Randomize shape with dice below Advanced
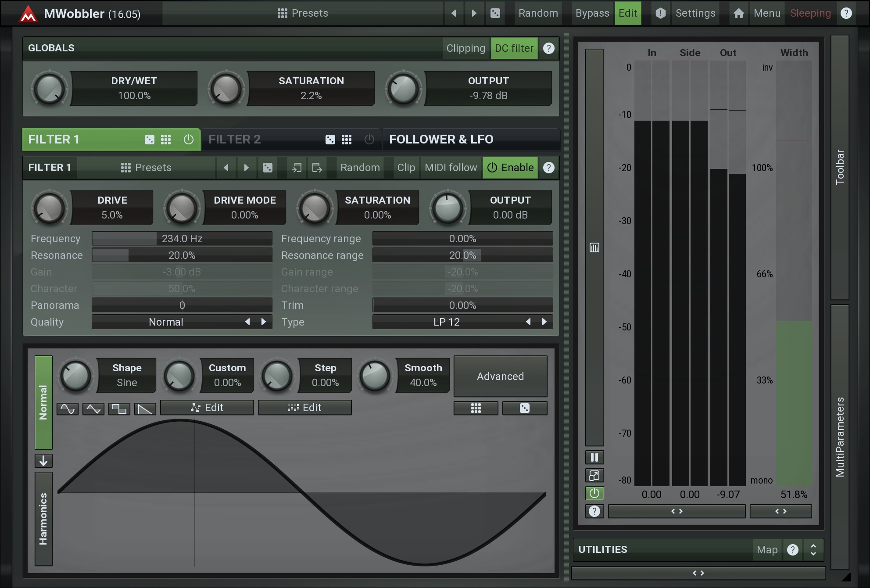 pyautogui.click(x=525, y=408)
